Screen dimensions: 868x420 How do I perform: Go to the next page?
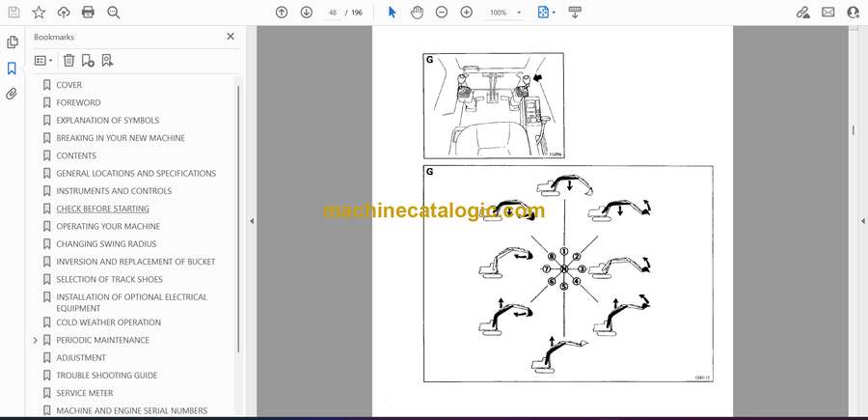click(307, 13)
